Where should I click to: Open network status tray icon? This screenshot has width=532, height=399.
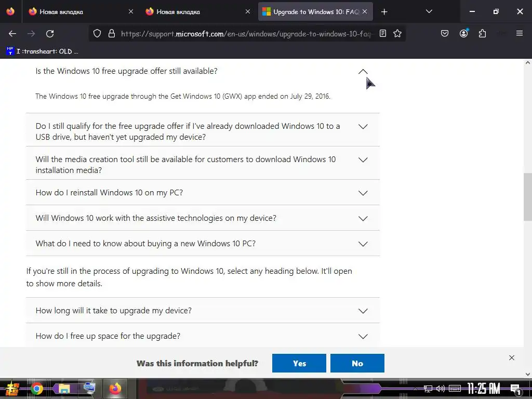(x=428, y=389)
